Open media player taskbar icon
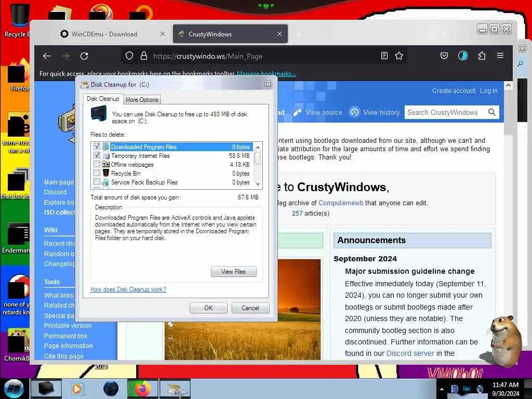This screenshot has width=532, height=399. pos(77,389)
